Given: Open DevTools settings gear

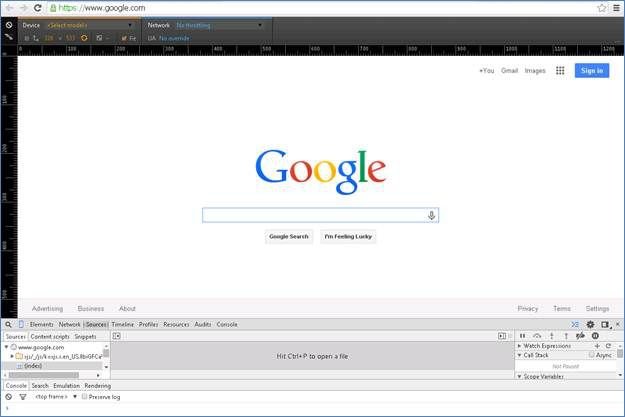Looking at the screenshot, I should coord(590,325).
